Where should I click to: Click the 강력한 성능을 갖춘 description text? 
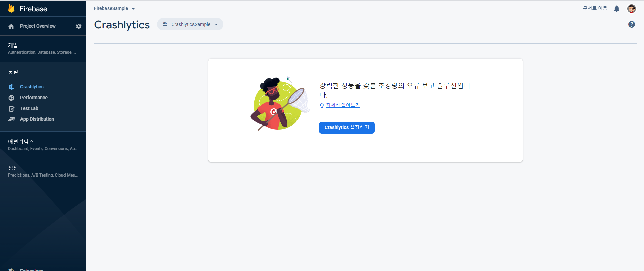pos(394,90)
